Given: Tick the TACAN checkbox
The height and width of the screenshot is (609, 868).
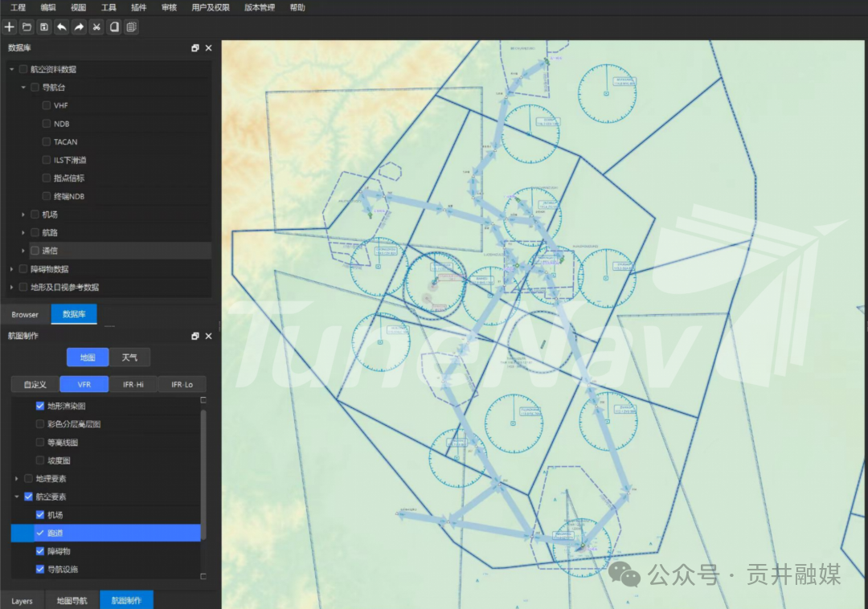Looking at the screenshot, I should point(47,141).
